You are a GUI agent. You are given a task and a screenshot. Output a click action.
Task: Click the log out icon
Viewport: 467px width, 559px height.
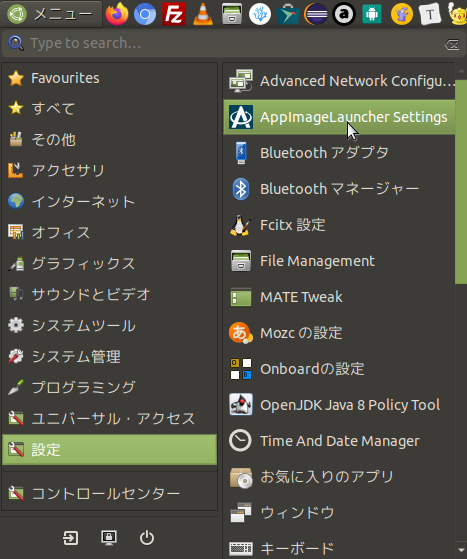[71, 538]
